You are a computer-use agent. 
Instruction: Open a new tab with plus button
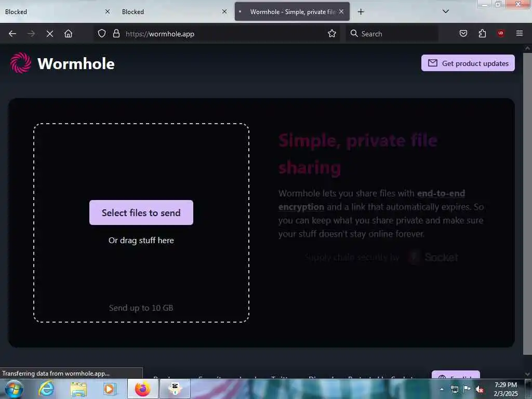click(x=361, y=12)
